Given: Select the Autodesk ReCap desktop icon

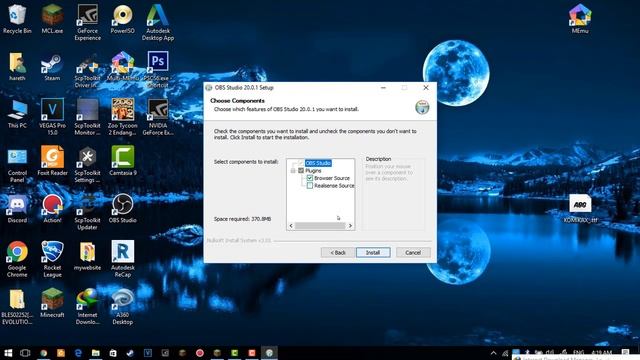Looking at the screenshot, I should click(x=122, y=260).
